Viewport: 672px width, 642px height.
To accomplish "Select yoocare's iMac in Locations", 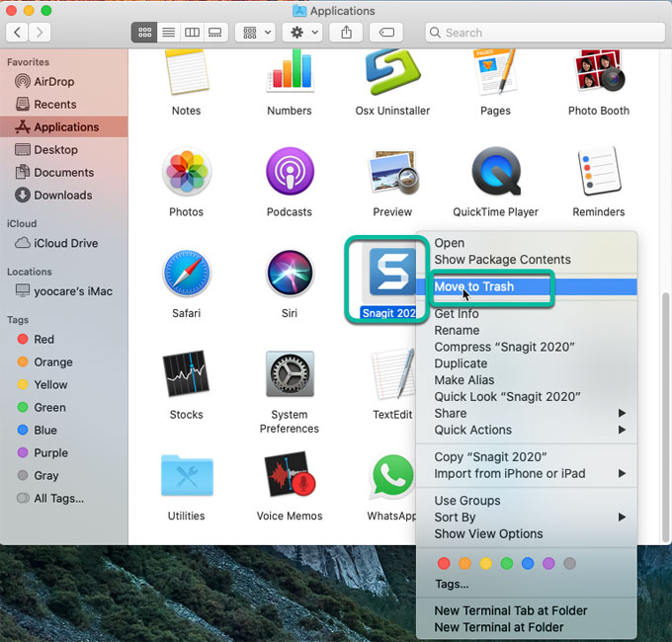I will [64, 291].
